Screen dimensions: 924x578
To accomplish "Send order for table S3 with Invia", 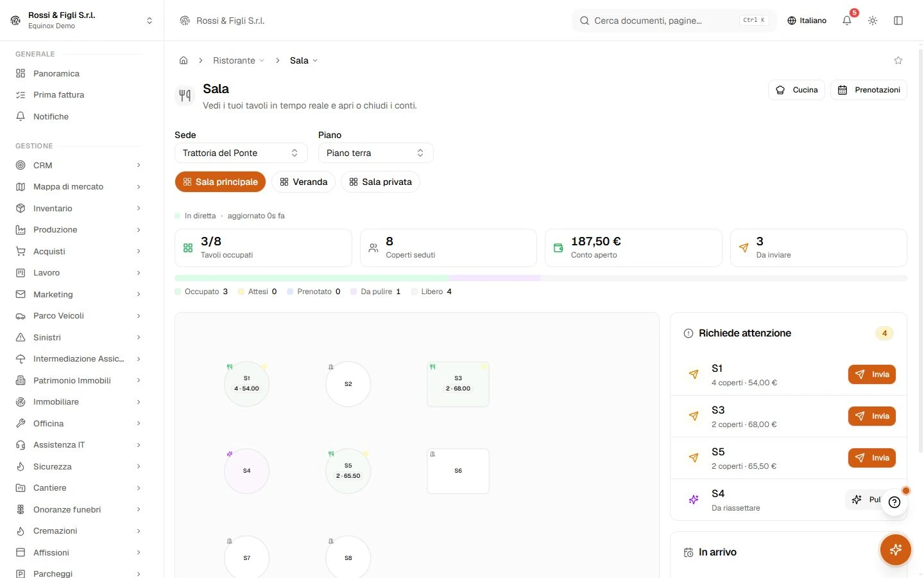I will click(x=871, y=416).
